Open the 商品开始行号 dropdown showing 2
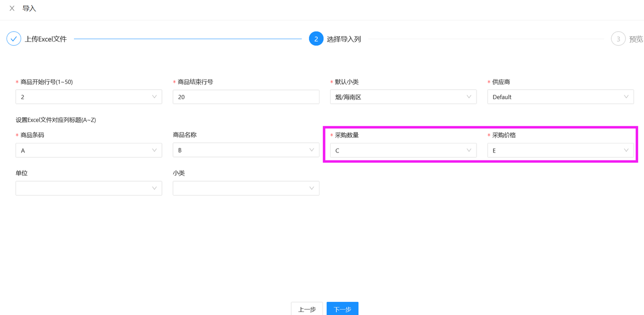The image size is (644, 315). point(89,97)
